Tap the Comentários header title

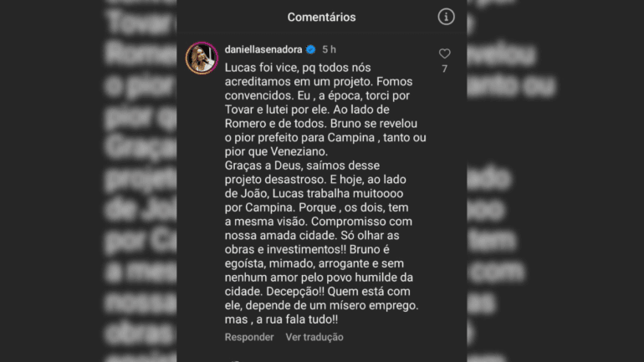[322, 18]
